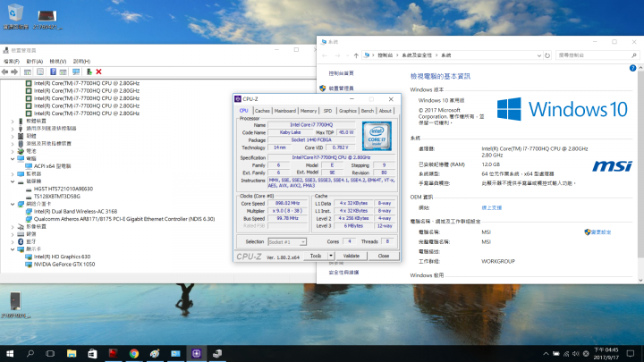
Task: Open the Help (H) menu in Device Manager
Action: point(81,61)
